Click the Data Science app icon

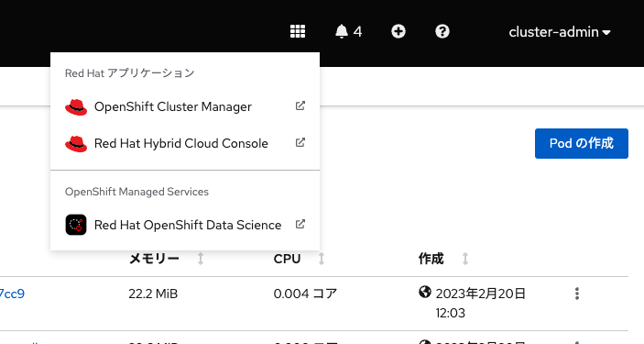point(76,225)
